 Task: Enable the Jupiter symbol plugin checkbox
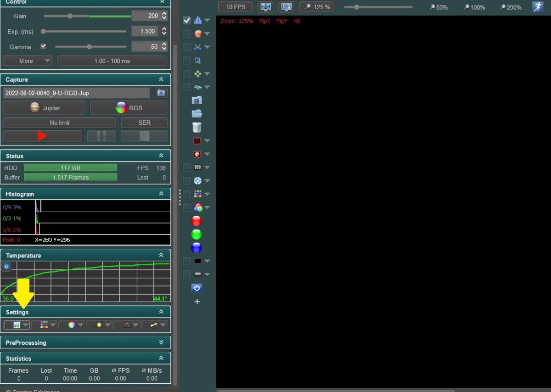point(187,61)
